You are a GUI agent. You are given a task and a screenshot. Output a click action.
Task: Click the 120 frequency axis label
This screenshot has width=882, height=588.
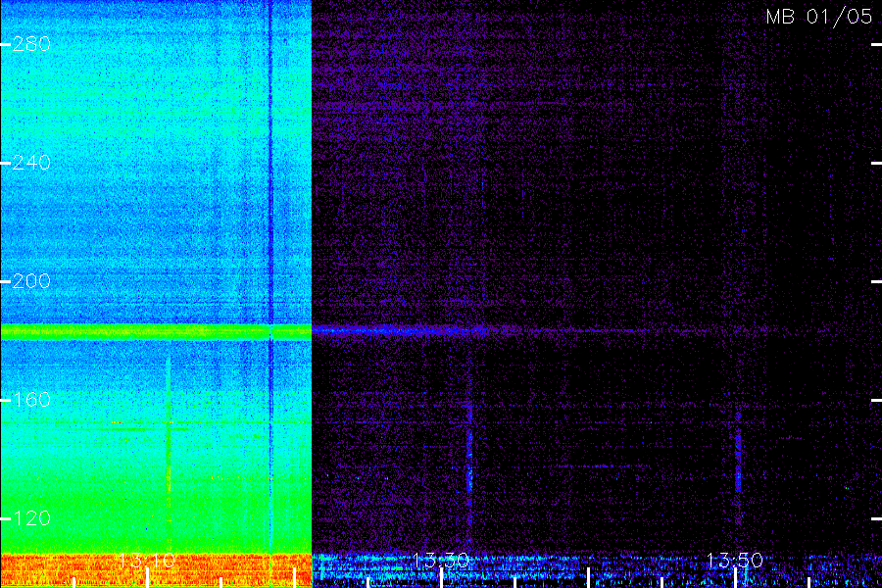(x=31, y=518)
